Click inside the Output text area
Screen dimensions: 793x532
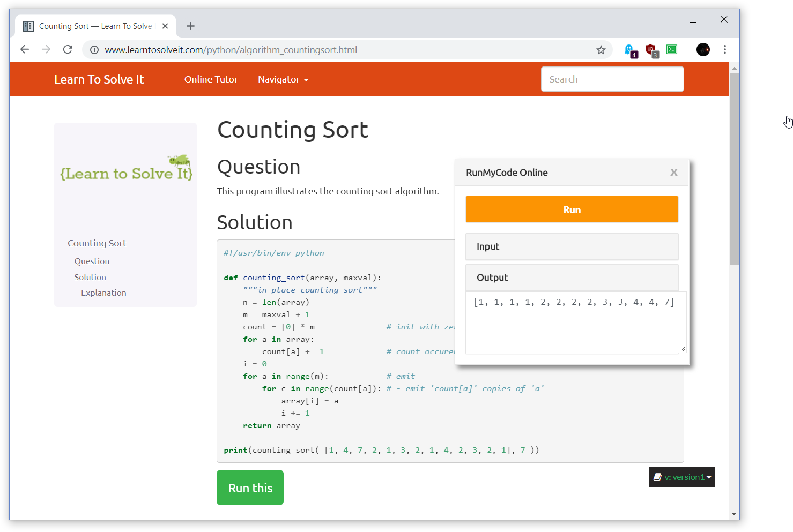576,322
